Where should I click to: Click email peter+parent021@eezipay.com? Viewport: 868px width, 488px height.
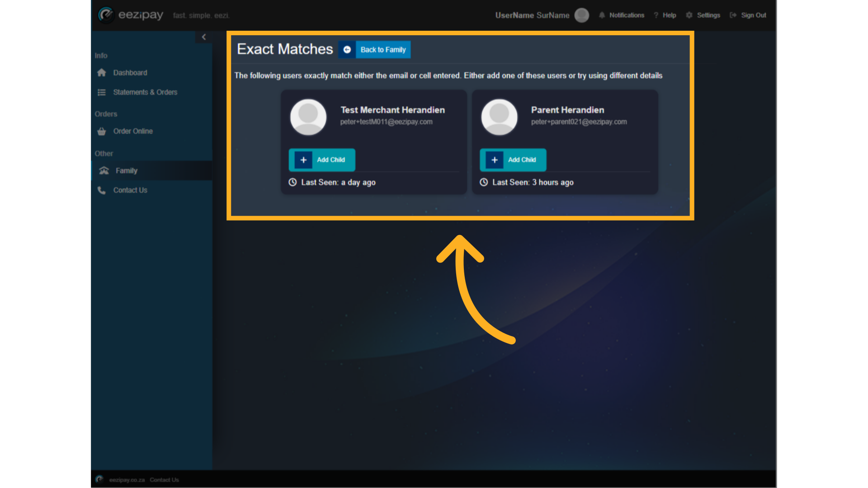pyautogui.click(x=579, y=122)
